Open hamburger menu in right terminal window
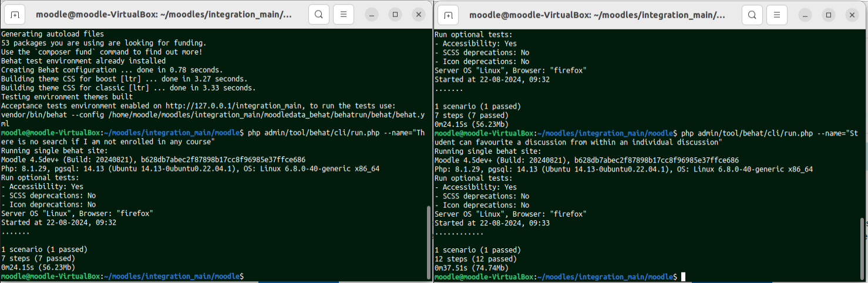868x283 pixels. pyautogui.click(x=776, y=15)
